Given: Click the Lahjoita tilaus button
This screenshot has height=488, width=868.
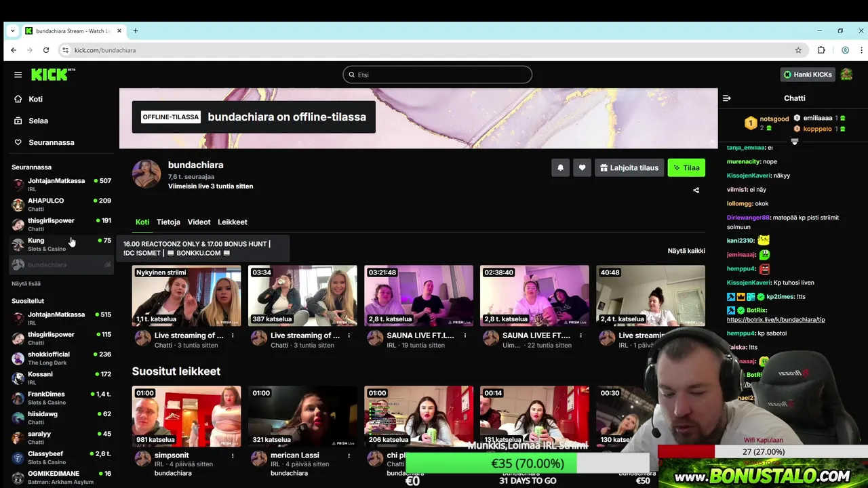Looking at the screenshot, I should click(629, 167).
